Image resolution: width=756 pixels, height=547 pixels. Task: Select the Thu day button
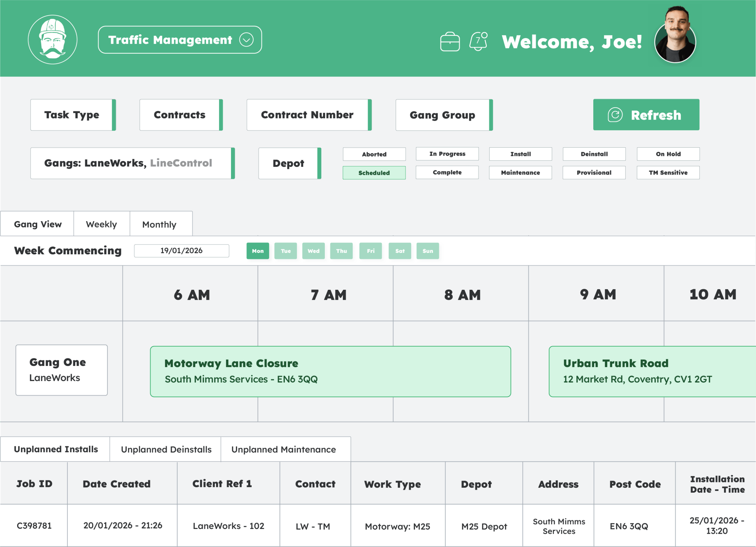[x=341, y=251]
